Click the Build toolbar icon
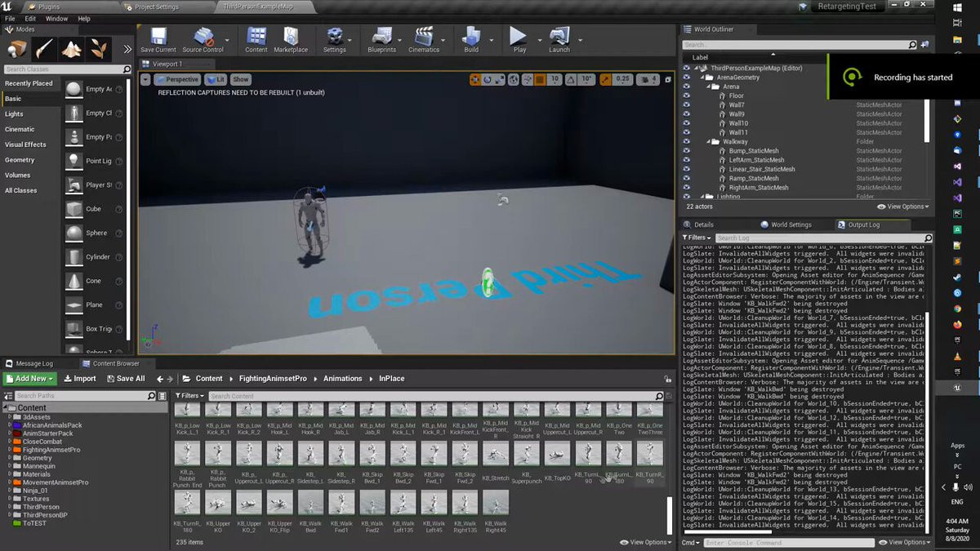The image size is (980, 551). pos(471,38)
